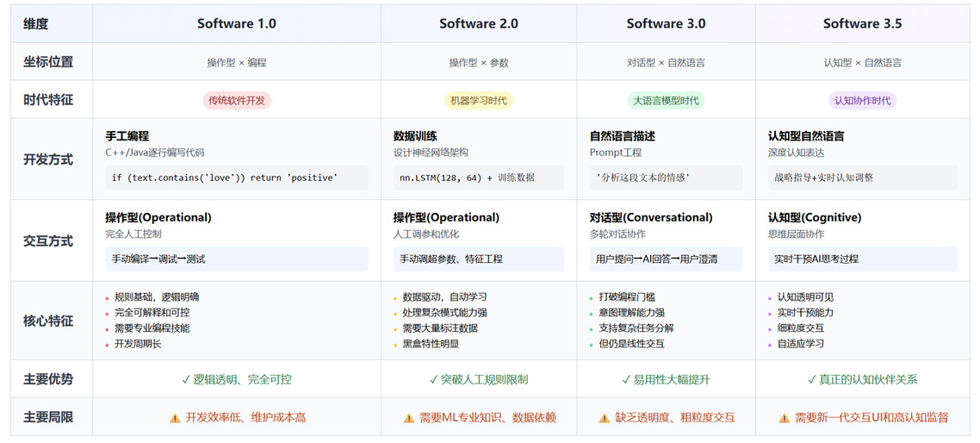Click checkmark next to 真正的认知伙伴关系

[x=812, y=379]
